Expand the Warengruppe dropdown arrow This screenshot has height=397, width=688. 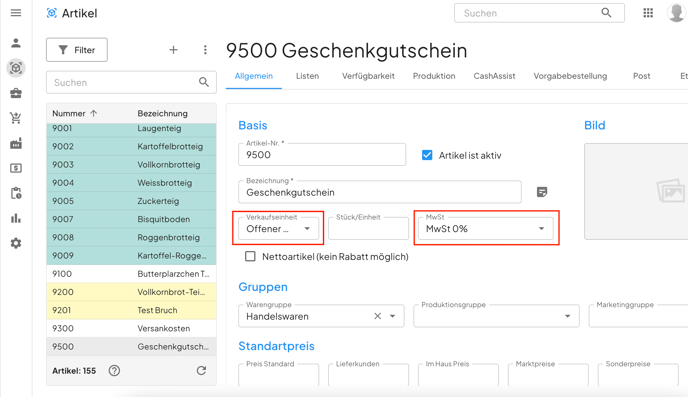tap(392, 316)
